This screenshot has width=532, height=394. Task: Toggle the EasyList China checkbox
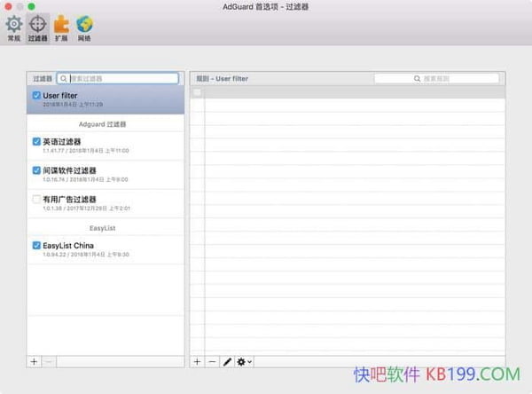coord(36,245)
